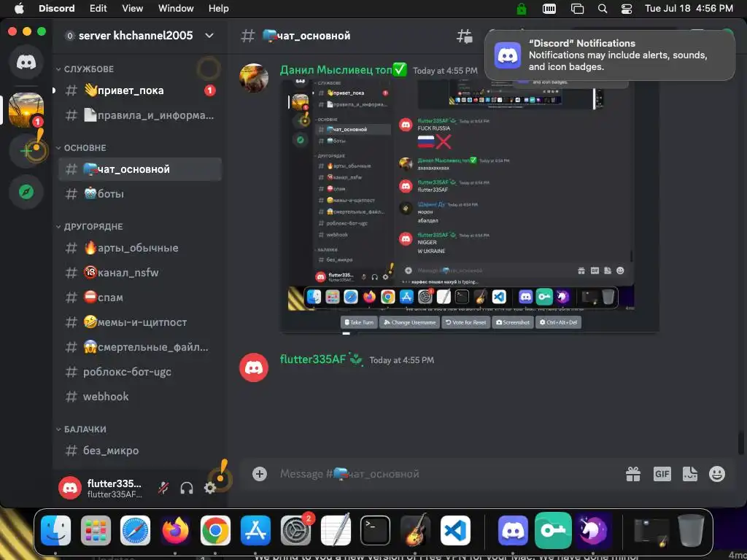Launch GarageBand from the Dock

click(x=415, y=531)
